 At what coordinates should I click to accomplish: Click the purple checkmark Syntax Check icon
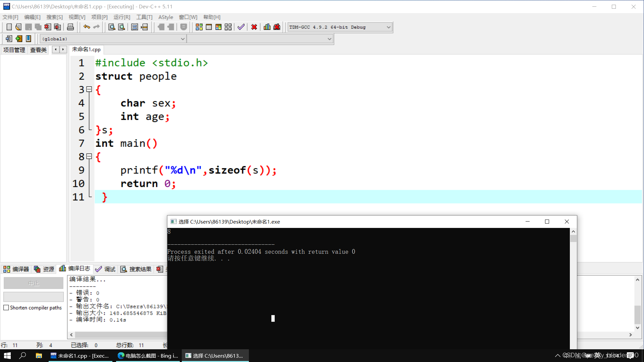click(x=241, y=27)
